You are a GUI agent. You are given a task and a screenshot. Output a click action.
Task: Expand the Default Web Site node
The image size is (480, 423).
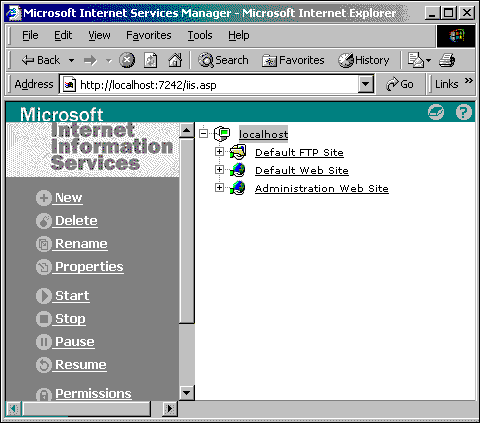tap(219, 170)
